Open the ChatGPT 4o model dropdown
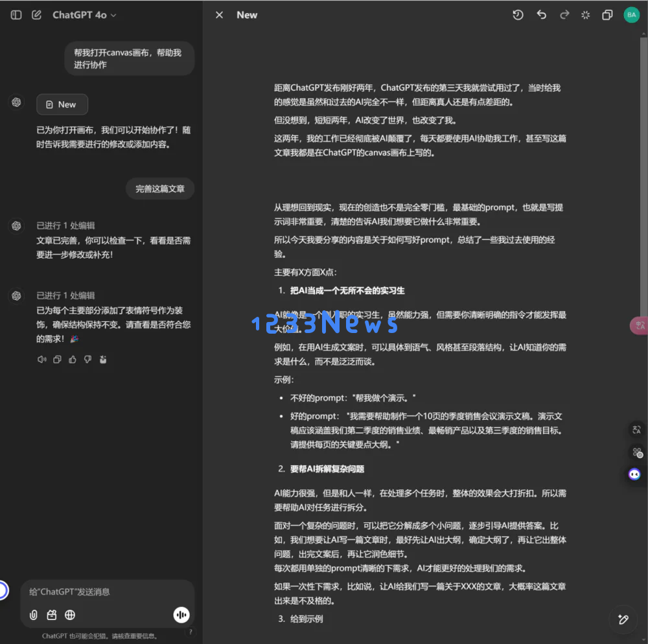Viewport: 648px width, 644px height. point(84,16)
